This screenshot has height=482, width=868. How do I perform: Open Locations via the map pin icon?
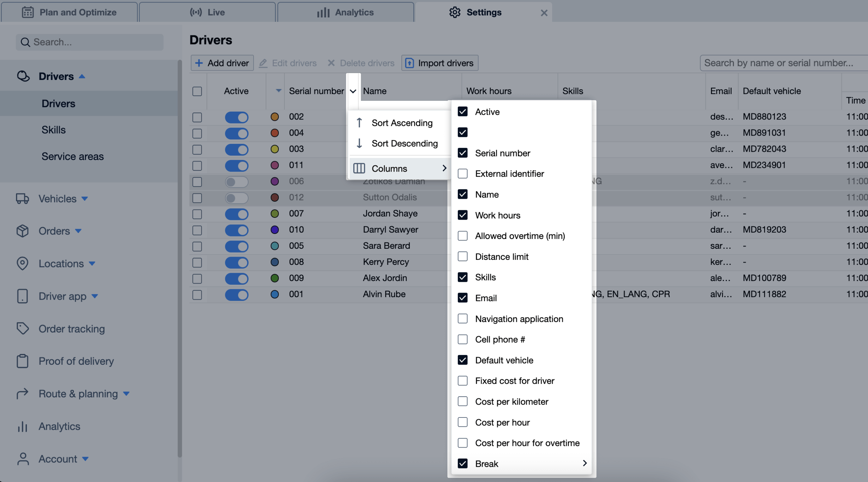(22, 263)
